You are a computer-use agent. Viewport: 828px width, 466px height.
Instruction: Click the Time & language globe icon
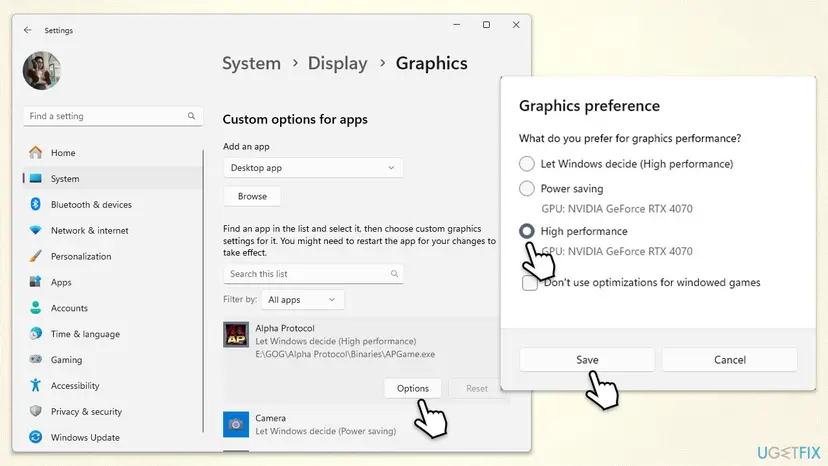coord(35,333)
